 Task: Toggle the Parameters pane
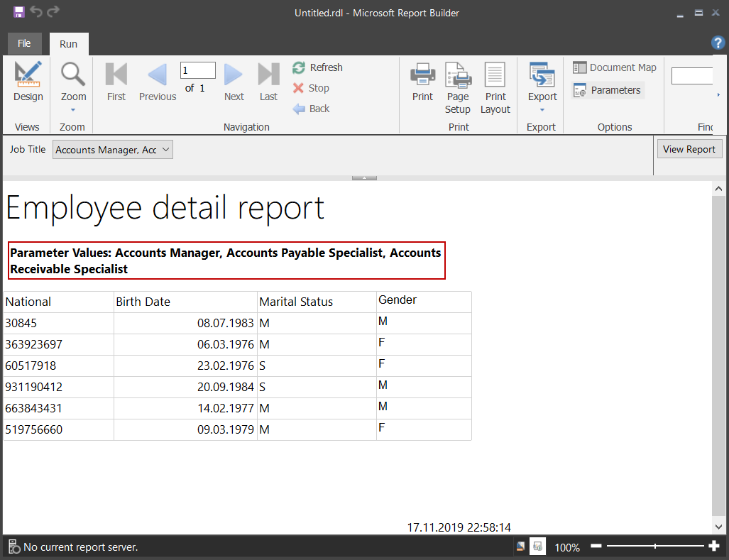coord(608,90)
